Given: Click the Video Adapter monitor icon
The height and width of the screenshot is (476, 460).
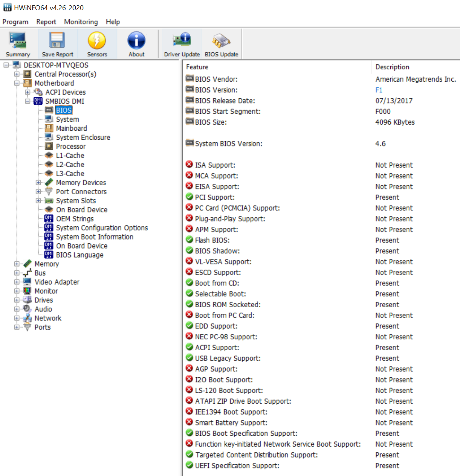Looking at the screenshot, I should 28,282.
